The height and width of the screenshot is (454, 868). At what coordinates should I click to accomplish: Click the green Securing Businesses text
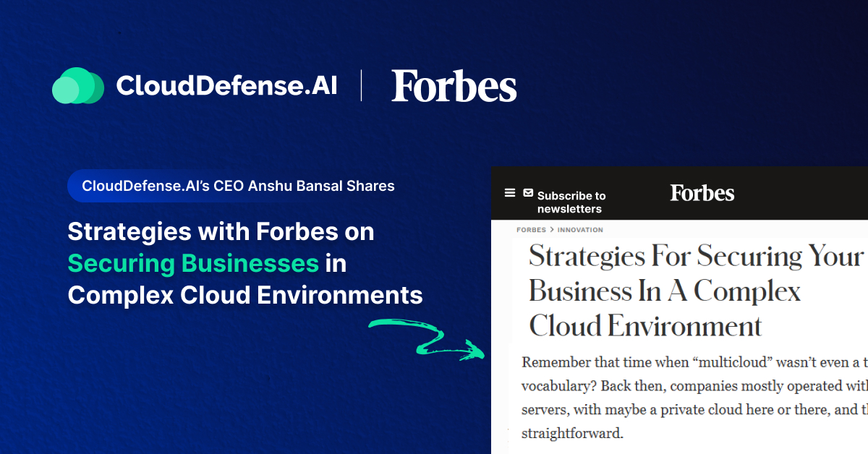click(193, 263)
